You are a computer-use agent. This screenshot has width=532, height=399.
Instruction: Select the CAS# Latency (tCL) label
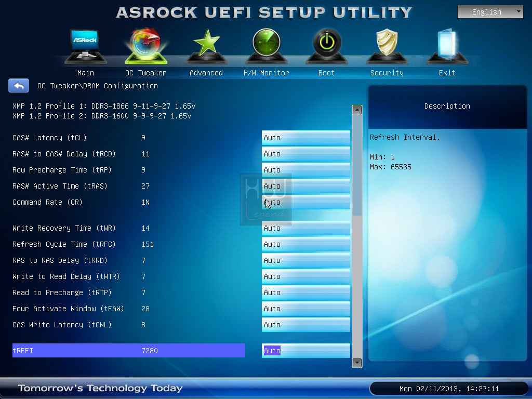point(49,138)
